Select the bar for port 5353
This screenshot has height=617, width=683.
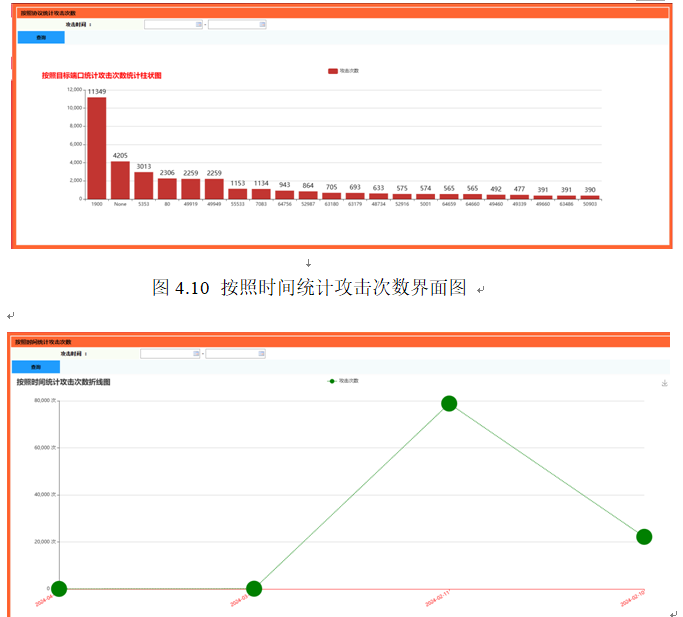(144, 185)
